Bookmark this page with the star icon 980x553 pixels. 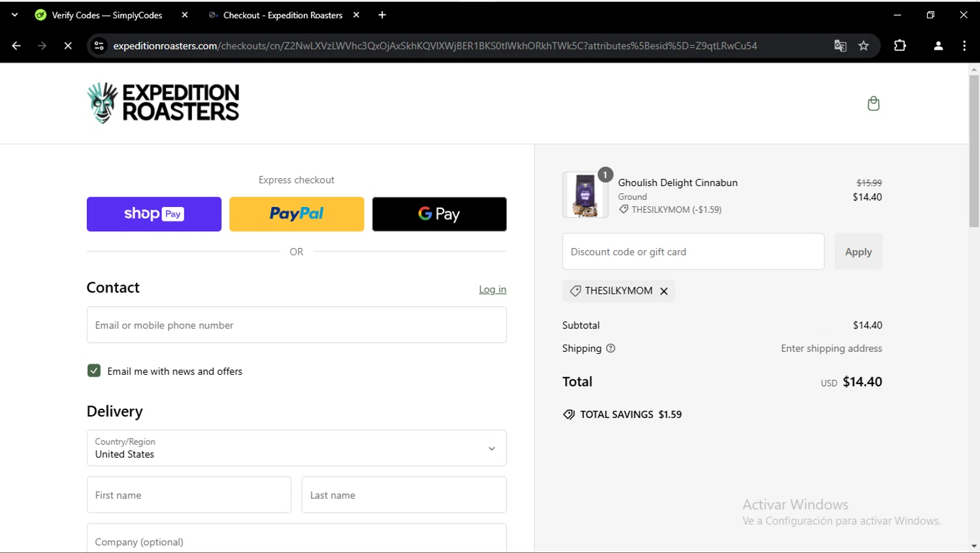point(864,46)
